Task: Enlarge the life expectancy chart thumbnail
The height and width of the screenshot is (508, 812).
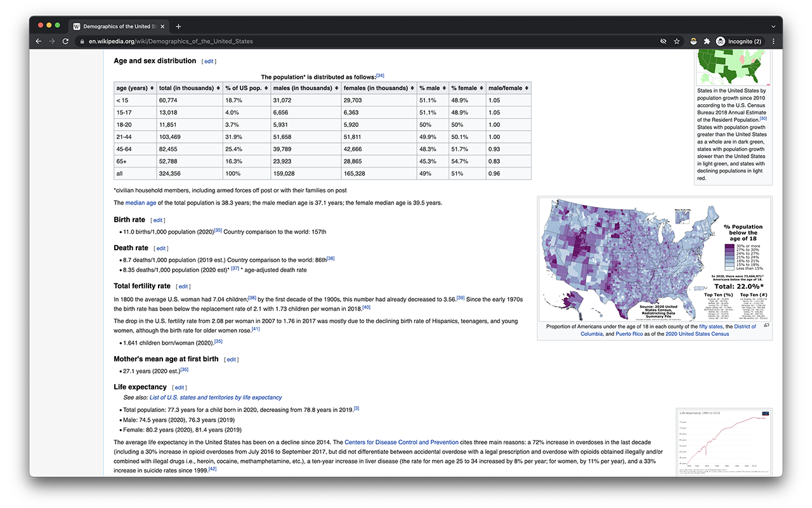Action: point(725,441)
